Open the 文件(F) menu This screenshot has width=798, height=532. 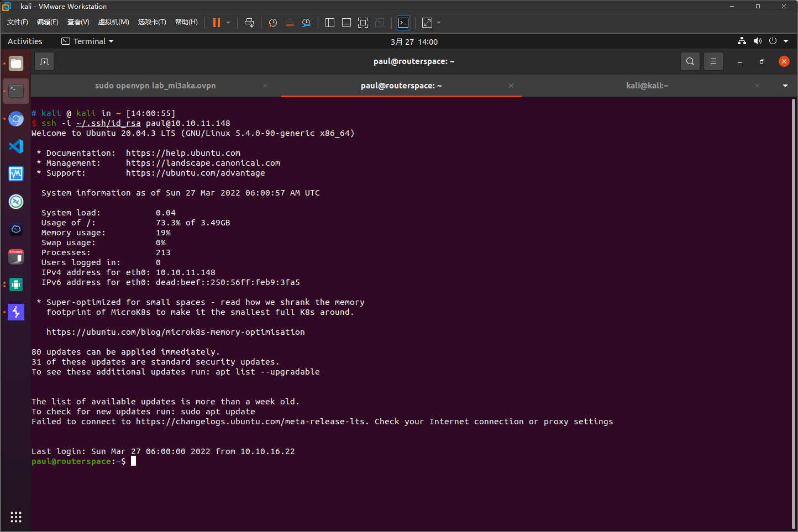point(18,22)
